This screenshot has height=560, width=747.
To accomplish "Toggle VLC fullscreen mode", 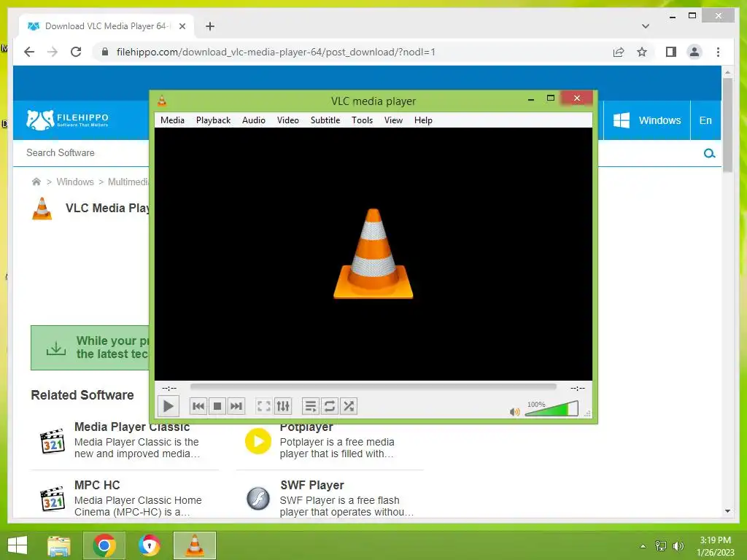I will 264,406.
